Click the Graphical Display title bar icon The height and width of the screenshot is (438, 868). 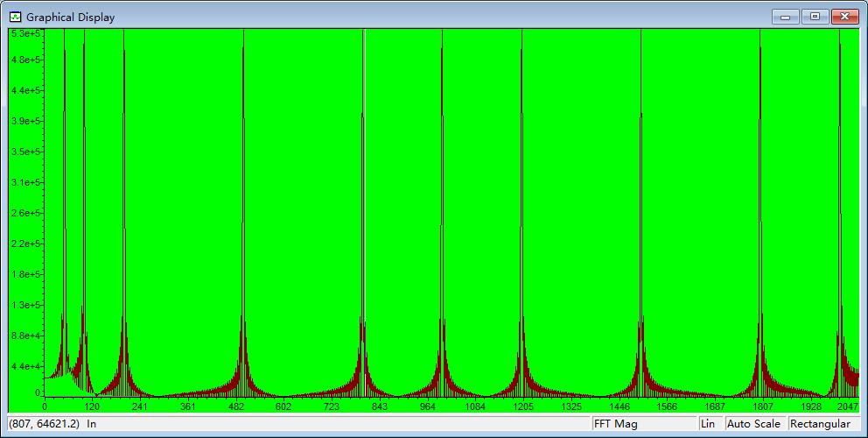[x=15, y=17]
